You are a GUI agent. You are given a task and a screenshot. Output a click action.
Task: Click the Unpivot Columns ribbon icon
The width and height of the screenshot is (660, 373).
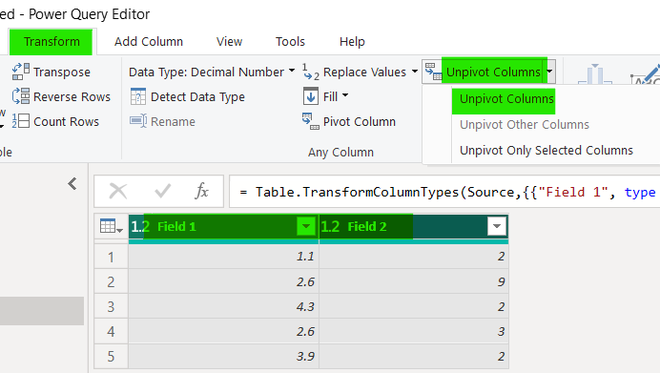433,72
